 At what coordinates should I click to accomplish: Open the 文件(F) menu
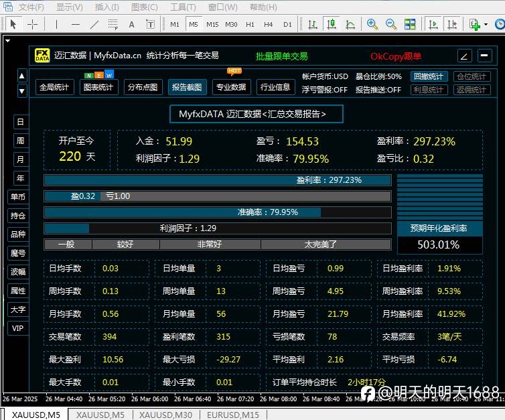(31, 7)
